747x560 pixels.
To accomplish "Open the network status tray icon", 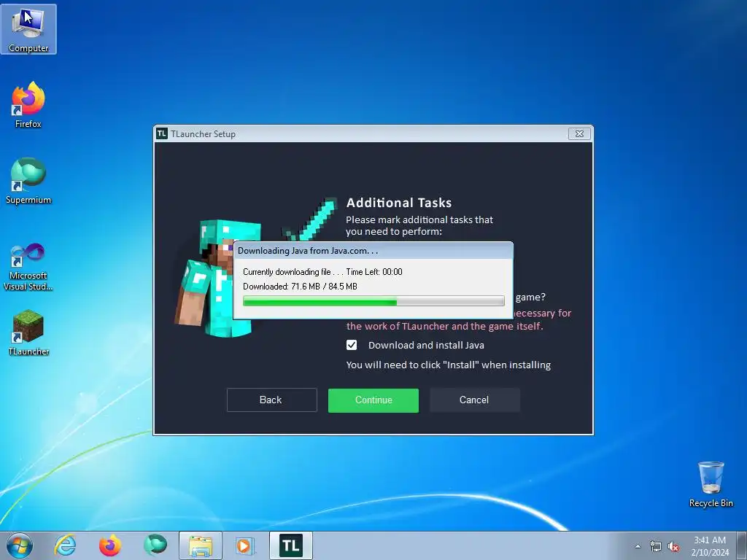I will point(656,546).
